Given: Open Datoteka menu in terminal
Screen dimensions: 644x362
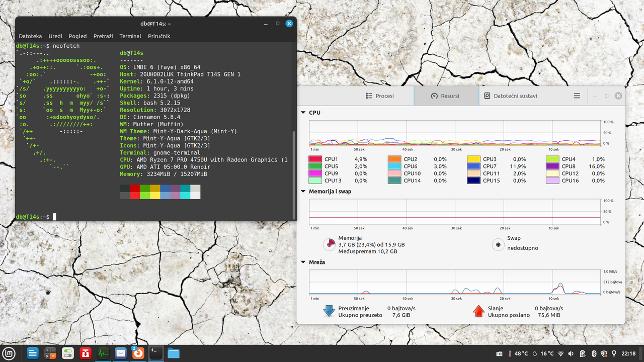Looking at the screenshot, I should click(30, 36).
